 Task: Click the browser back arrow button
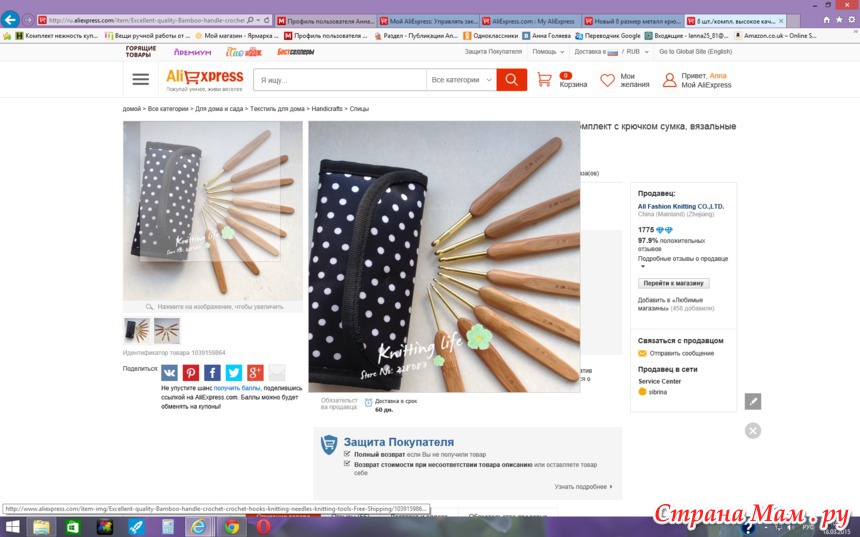pyautogui.click(x=10, y=20)
